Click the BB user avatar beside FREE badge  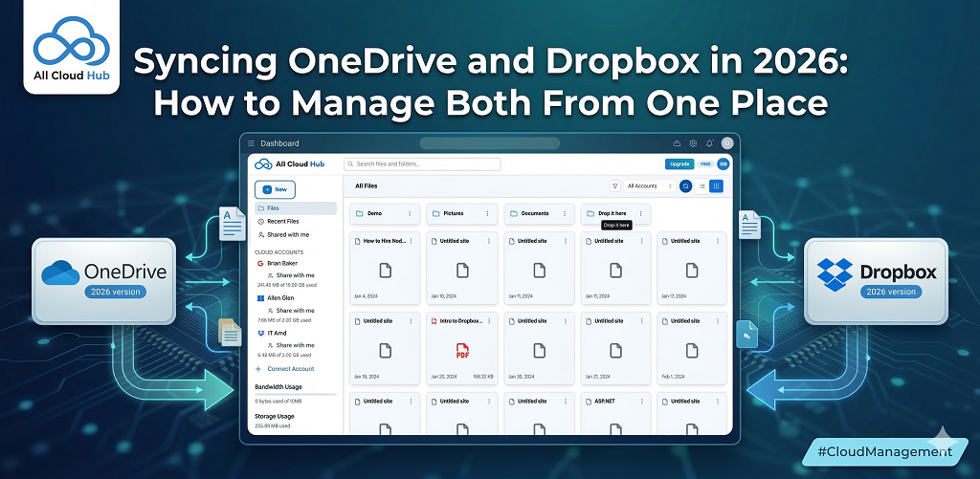(724, 163)
